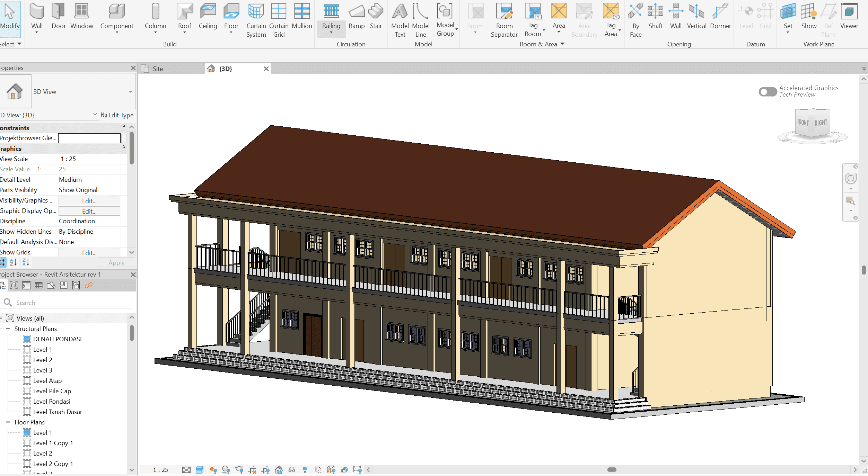
Task: Collapse the Structural Plans tree node
Action: coord(8,329)
